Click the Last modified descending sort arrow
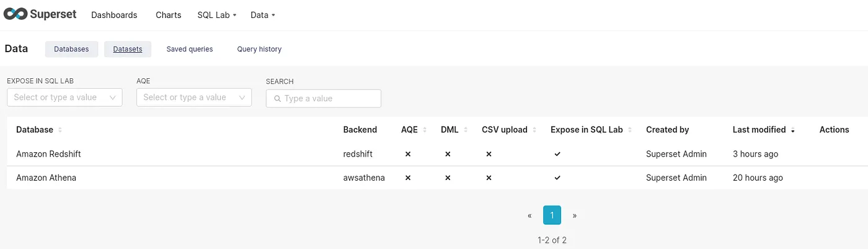868x249 pixels. [x=792, y=130]
